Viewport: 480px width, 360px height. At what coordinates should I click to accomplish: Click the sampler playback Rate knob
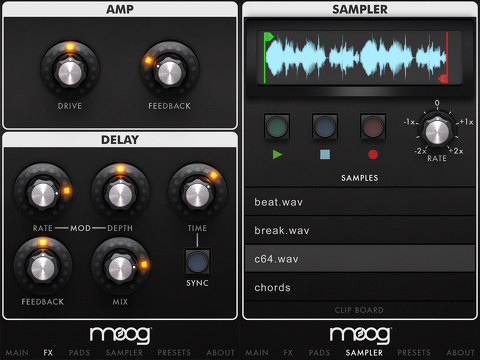click(437, 132)
